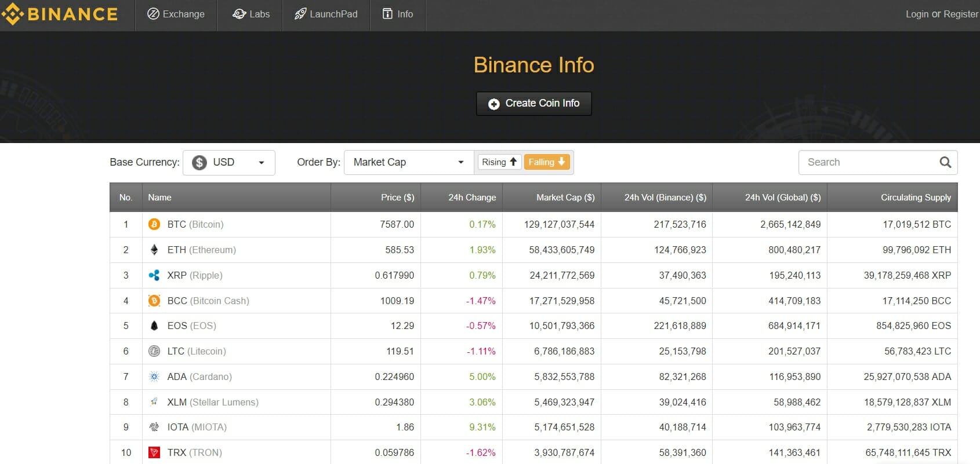Click BCC 24h change -1.47%
This screenshot has width=980, height=464.
tap(481, 301)
